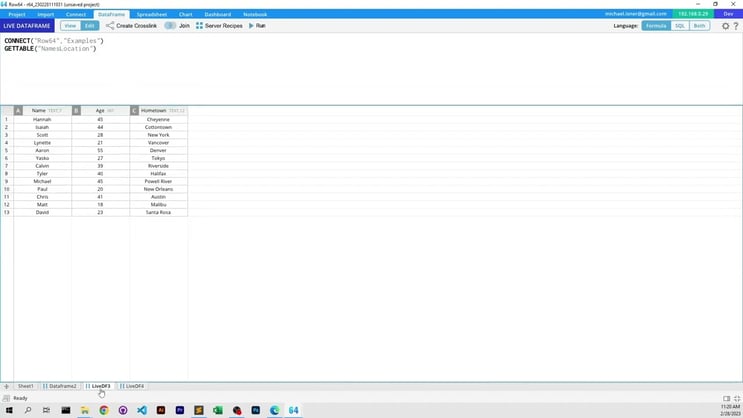
Task: Switch to View mode
Action: (70, 26)
